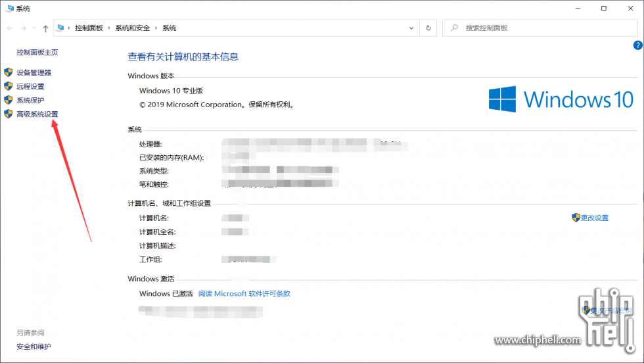Click the shield icon beside 系统保护

pyautogui.click(x=8, y=100)
